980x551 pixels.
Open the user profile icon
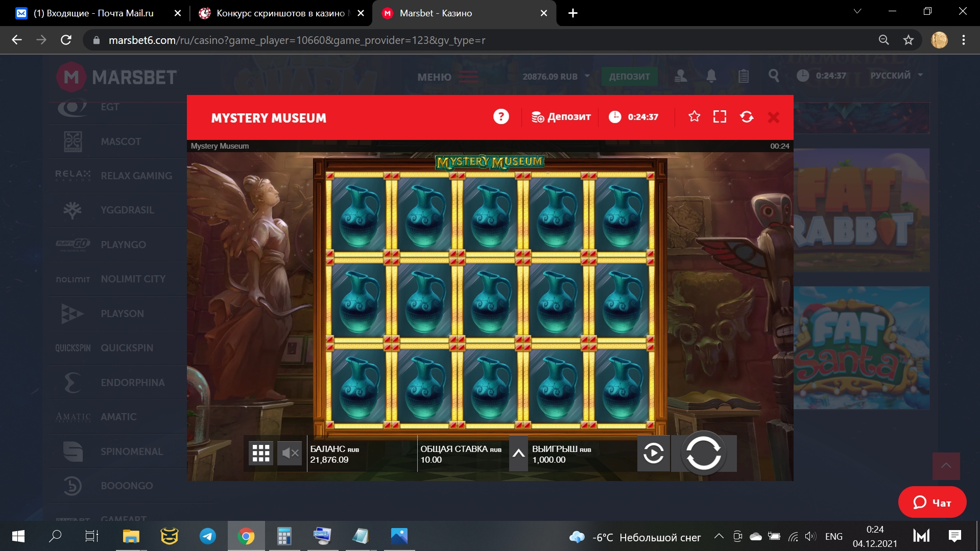[681, 76]
